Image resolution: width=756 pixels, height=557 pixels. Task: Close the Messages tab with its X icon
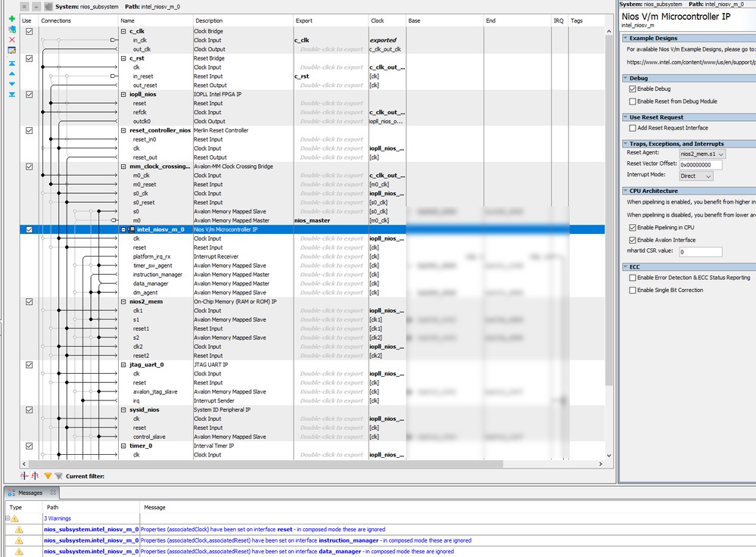pos(53,493)
